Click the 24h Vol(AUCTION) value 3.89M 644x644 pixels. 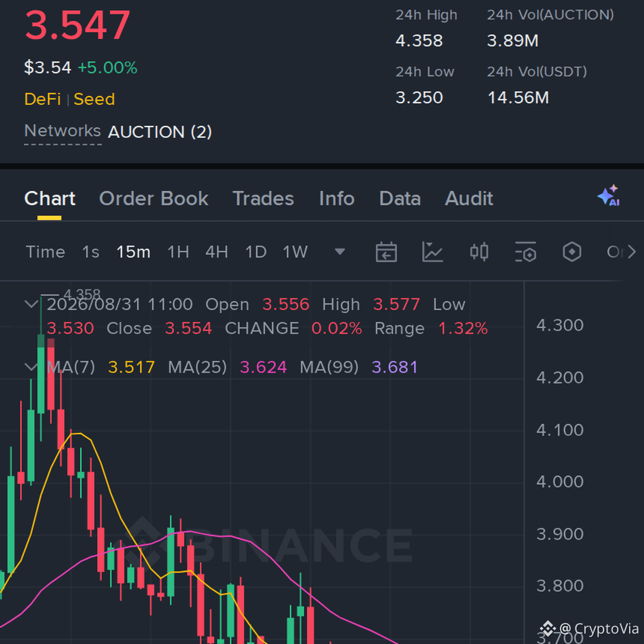point(513,41)
